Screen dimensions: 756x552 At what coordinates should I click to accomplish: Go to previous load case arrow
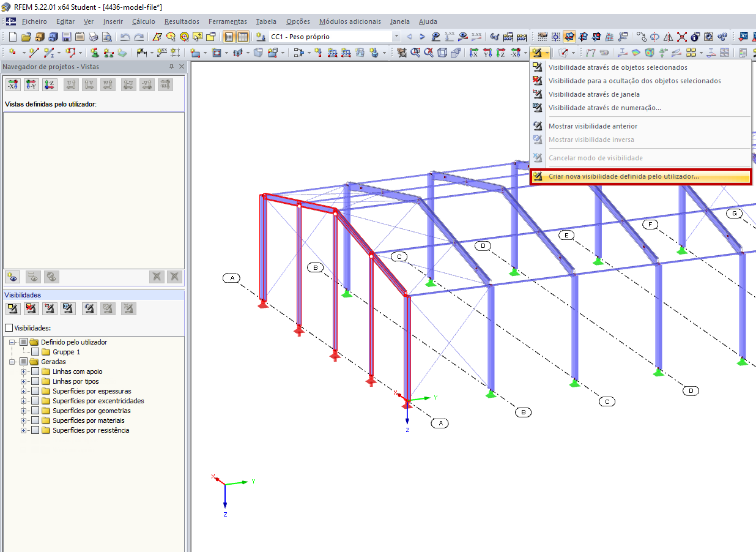tap(409, 37)
